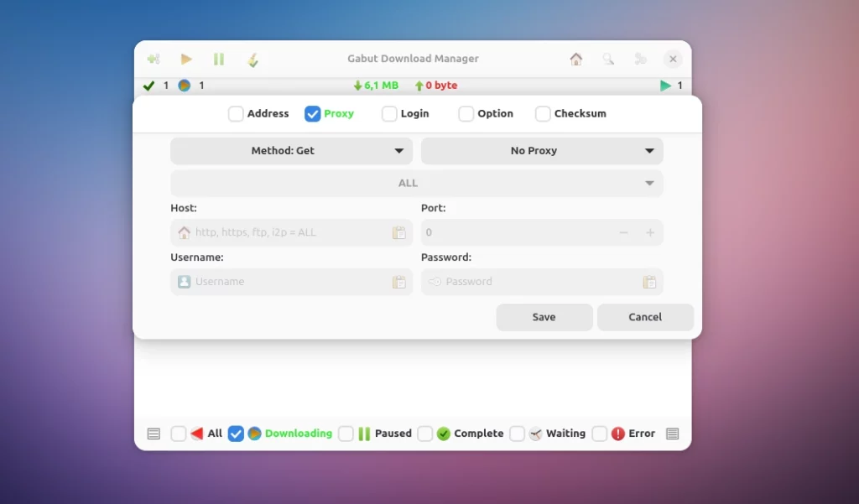Uncheck the Proxy checkbox
859x504 pixels.
312,113
